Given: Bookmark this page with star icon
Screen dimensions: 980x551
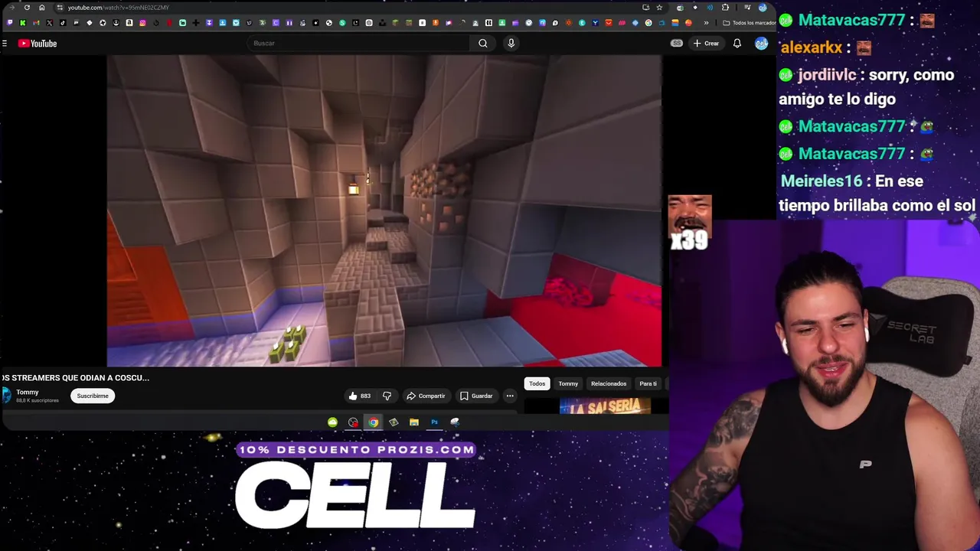Looking at the screenshot, I should pos(659,8).
